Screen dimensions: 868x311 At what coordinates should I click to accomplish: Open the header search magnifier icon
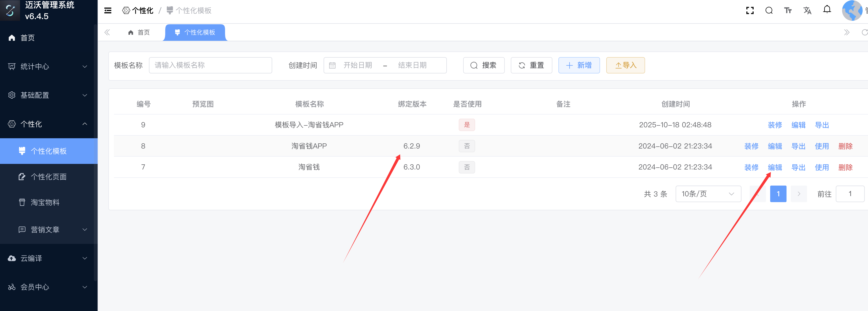769,11
